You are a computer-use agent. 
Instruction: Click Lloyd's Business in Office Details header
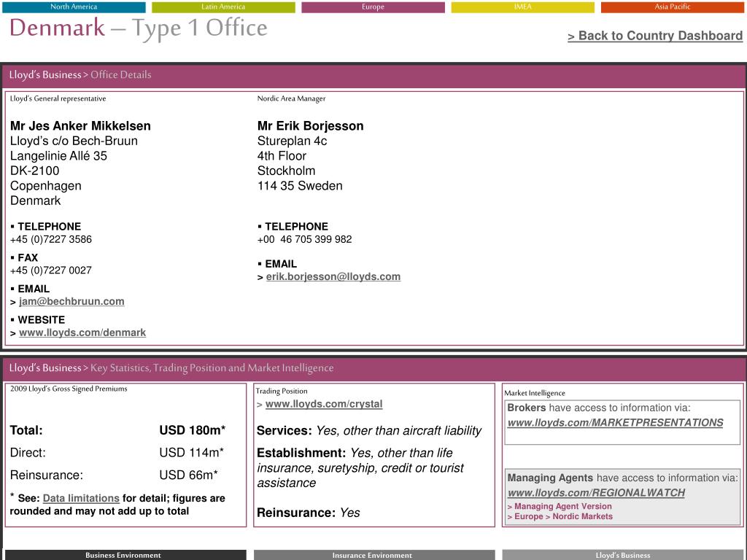45,75
